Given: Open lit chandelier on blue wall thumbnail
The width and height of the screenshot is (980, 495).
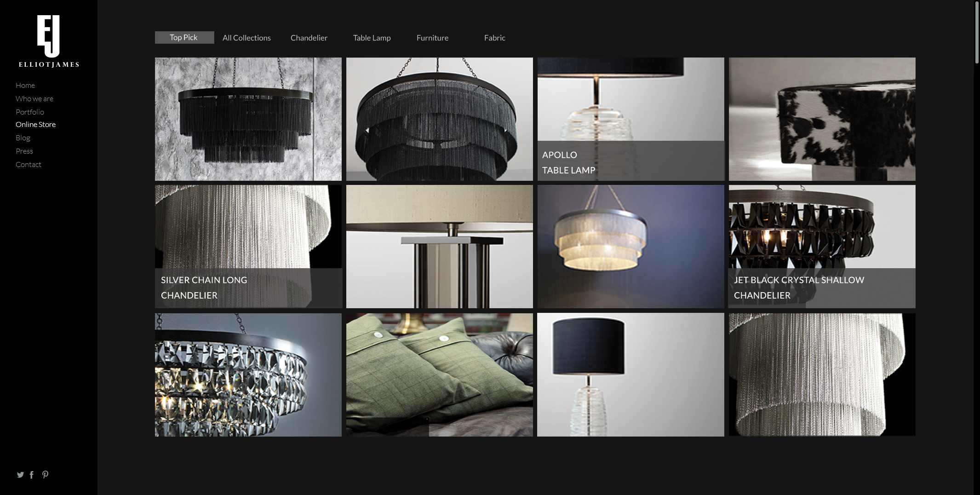Looking at the screenshot, I should (x=631, y=247).
